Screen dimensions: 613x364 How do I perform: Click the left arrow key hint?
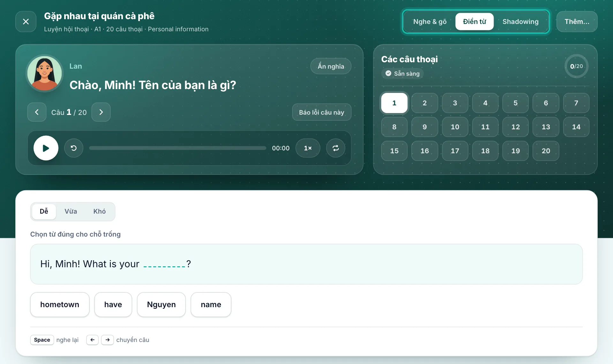click(x=92, y=340)
